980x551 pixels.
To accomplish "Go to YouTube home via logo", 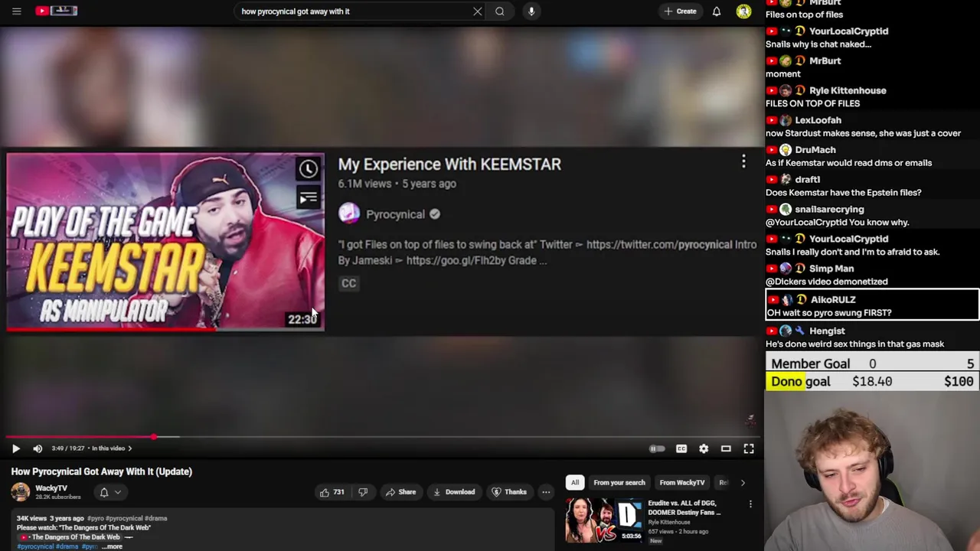I will (x=57, y=11).
